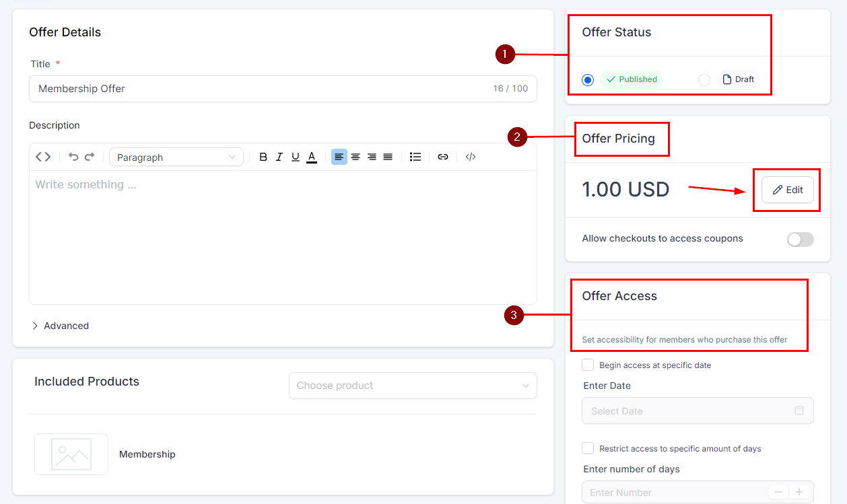Viewport: 847px width, 504px height.
Task: Select the Published status radio button
Action: pos(588,80)
